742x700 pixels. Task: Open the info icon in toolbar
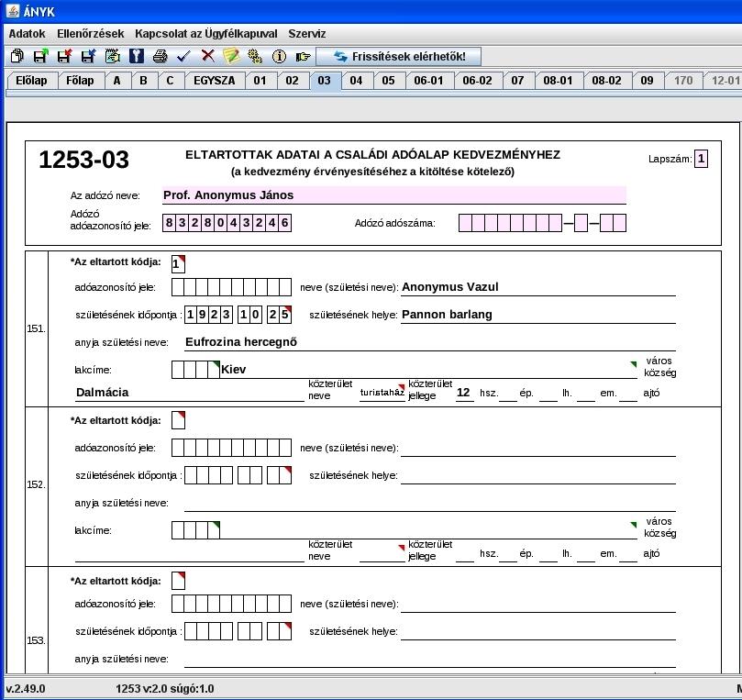(x=279, y=56)
